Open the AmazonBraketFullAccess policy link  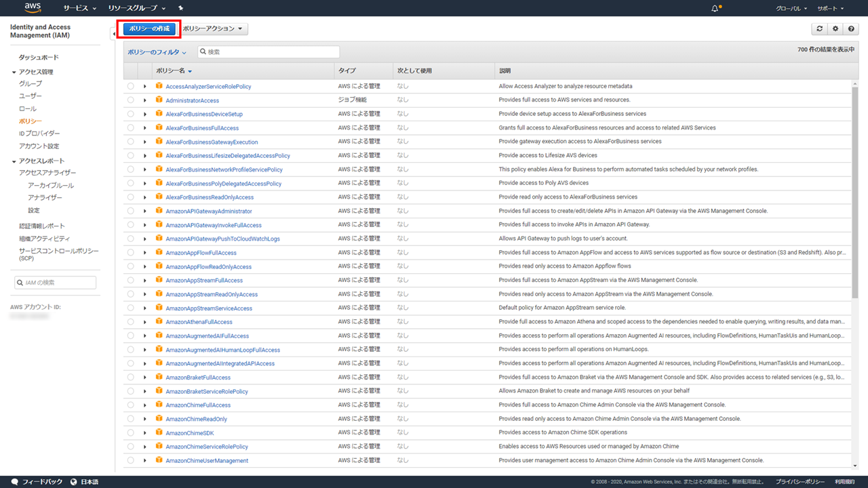198,378
